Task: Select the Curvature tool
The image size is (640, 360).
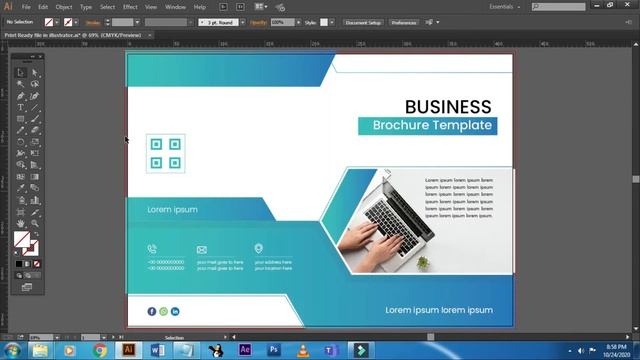Action: (x=35, y=96)
